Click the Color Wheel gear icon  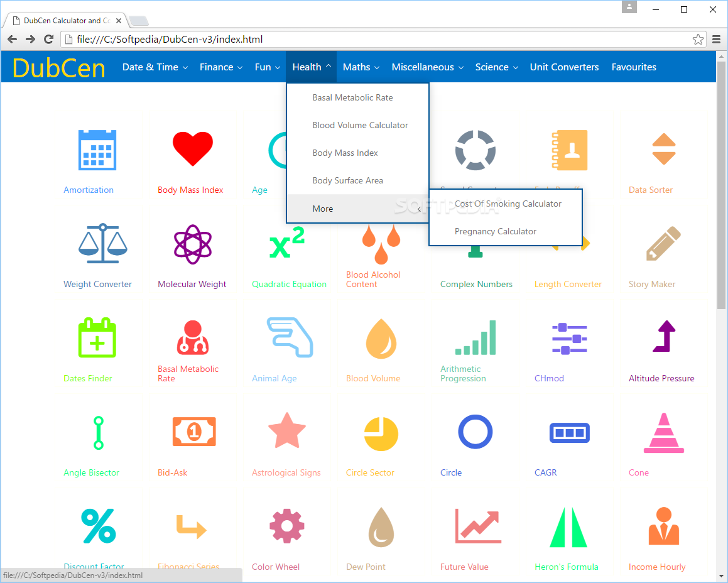tap(287, 526)
